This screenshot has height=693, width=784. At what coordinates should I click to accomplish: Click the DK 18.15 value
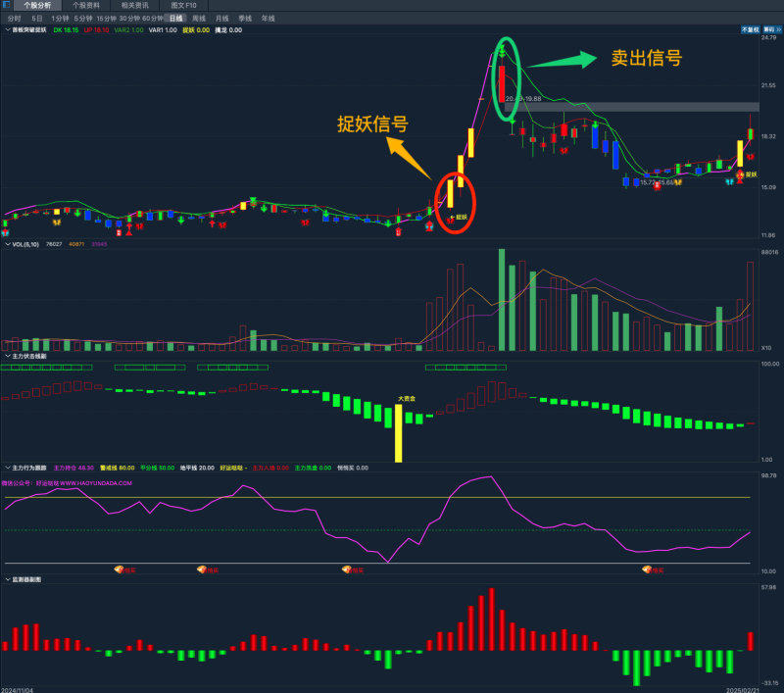click(66, 30)
